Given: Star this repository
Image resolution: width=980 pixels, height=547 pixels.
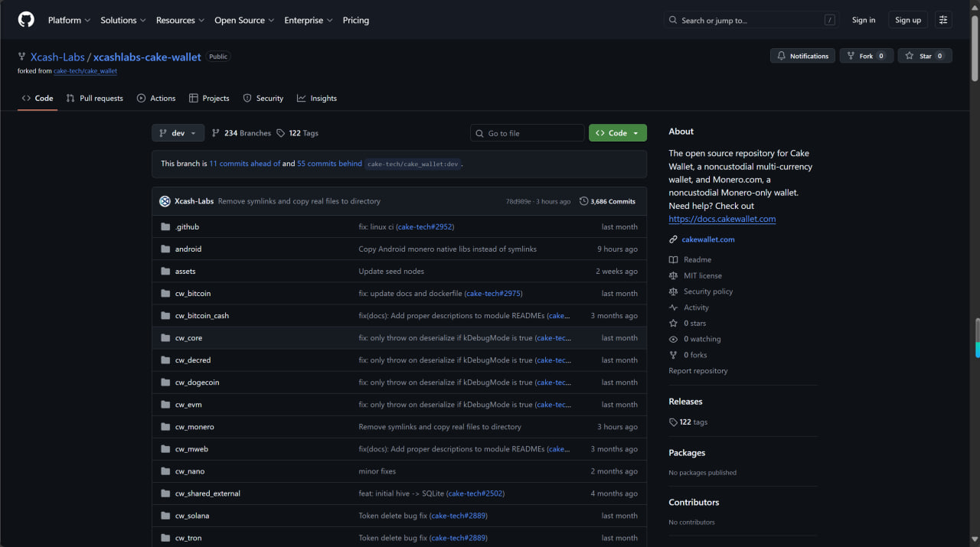Looking at the screenshot, I should pos(920,56).
